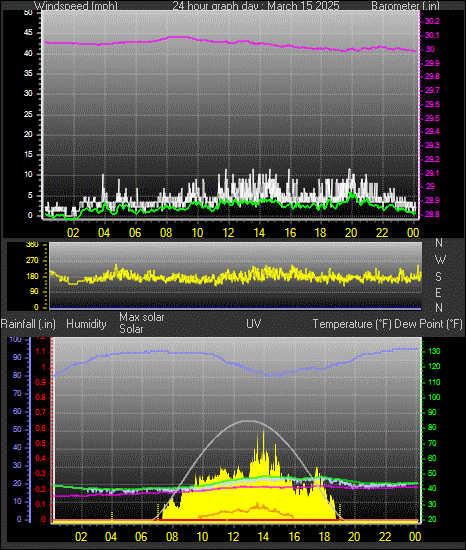Image resolution: width=466 pixels, height=550 pixels.
Task: Pick hour 20 on the windspeed graph time axis
Action: 351,233
